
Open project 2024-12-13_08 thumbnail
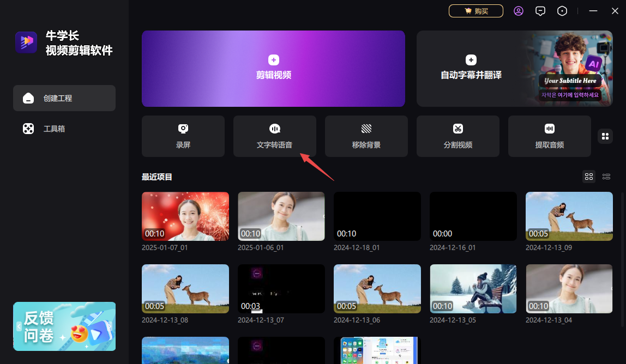tap(185, 289)
